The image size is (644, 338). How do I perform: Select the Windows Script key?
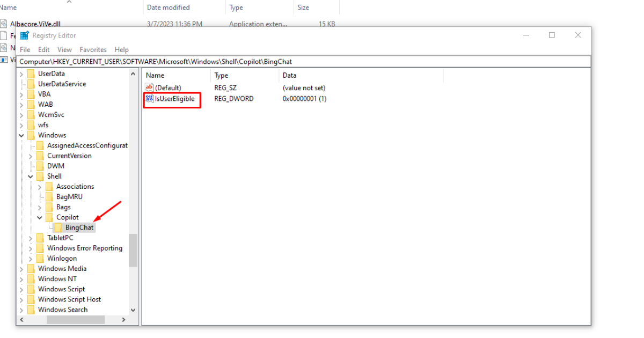62,289
